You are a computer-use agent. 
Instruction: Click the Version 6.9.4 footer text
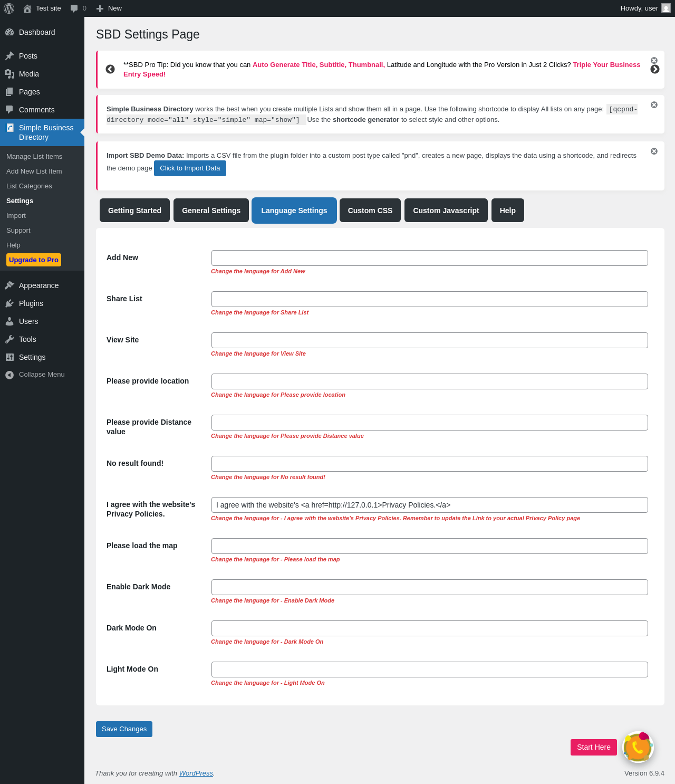644,773
